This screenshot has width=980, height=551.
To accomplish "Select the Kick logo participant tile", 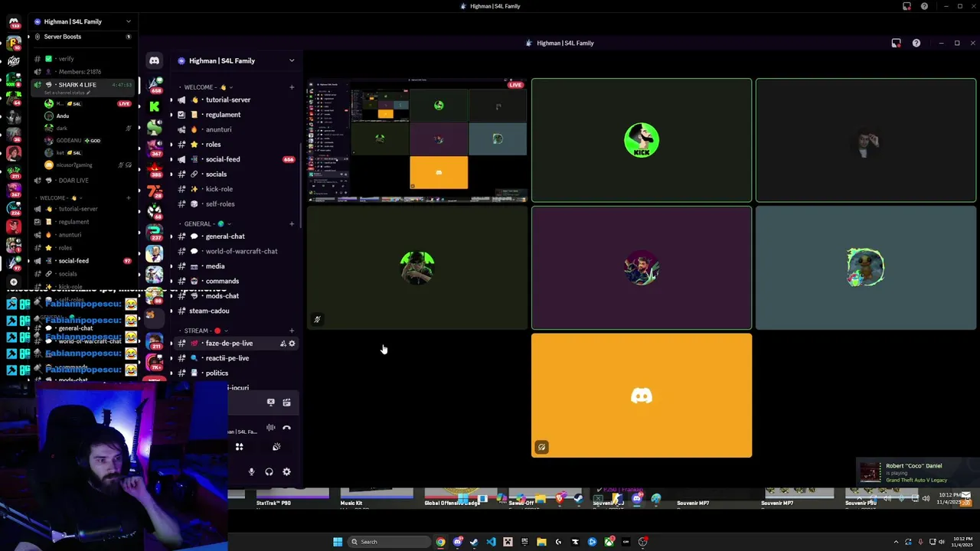I will [642, 140].
